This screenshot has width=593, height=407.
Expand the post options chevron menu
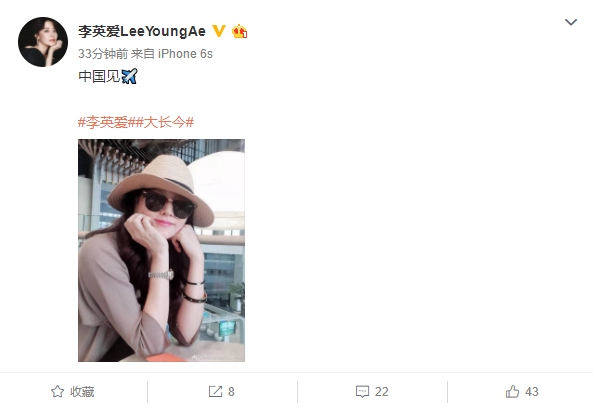571,22
